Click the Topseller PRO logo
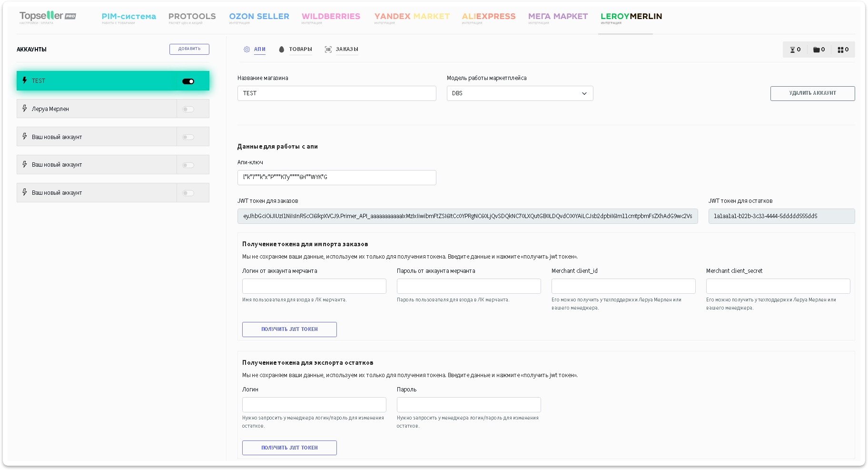The width and height of the screenshot is (868, 470). pos(48,16)
